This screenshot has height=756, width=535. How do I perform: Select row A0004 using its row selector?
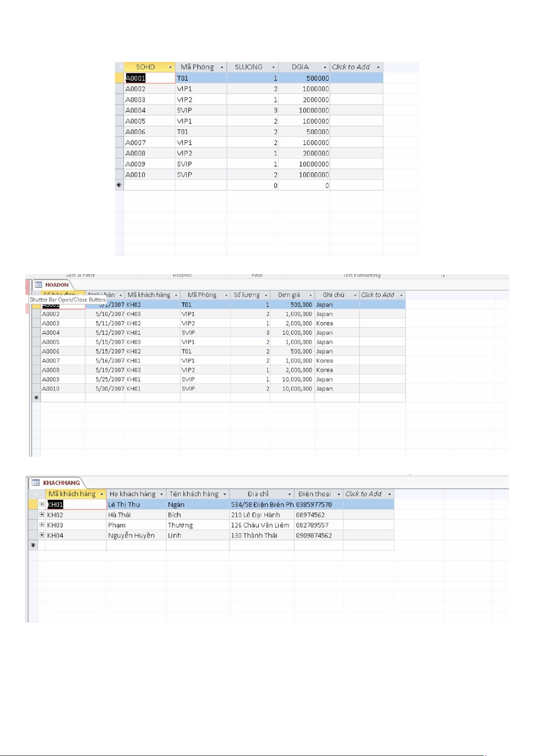[119, 110]
